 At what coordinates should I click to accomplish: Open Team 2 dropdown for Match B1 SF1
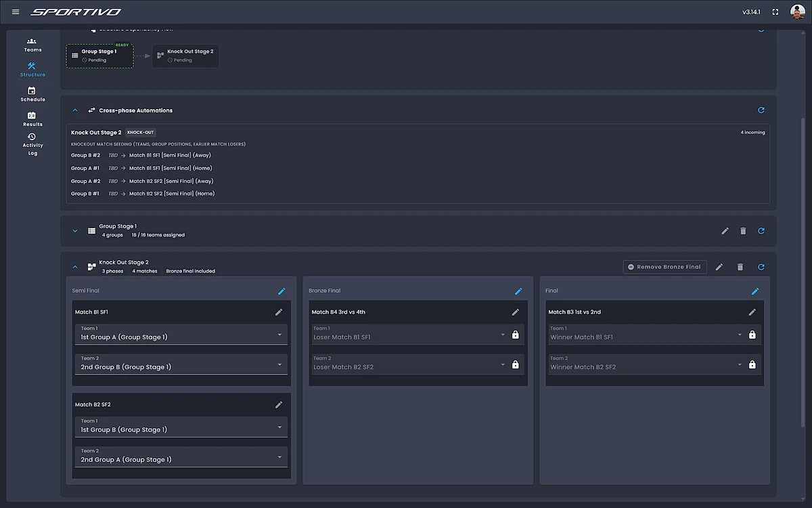(181, 364)
